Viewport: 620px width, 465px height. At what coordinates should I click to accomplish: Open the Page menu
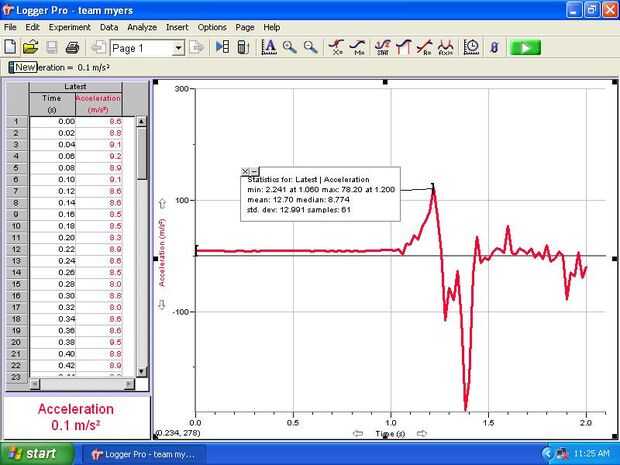245,27
